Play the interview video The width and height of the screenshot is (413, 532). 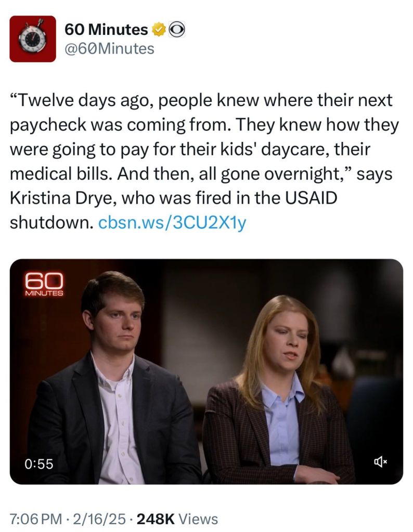point(206,371)
